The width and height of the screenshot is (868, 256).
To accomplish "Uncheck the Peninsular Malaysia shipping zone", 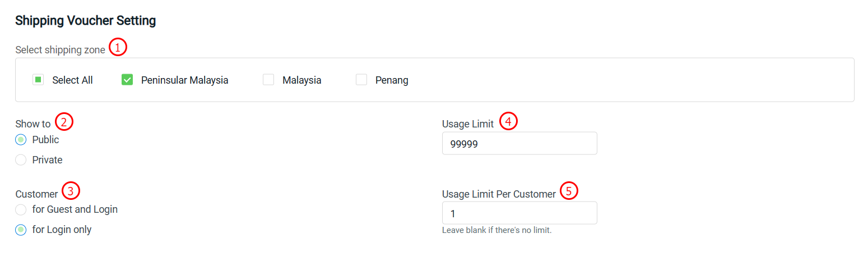I will [127, 80].
